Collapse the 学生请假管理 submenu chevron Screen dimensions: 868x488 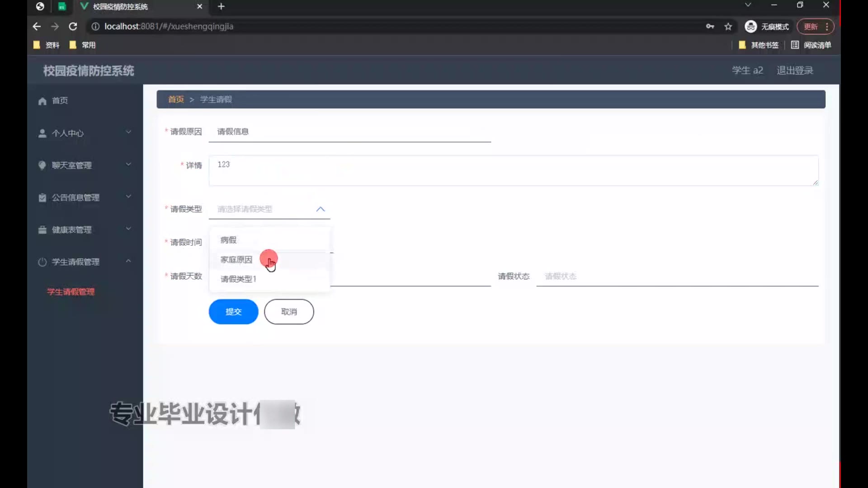pos(128,261)
